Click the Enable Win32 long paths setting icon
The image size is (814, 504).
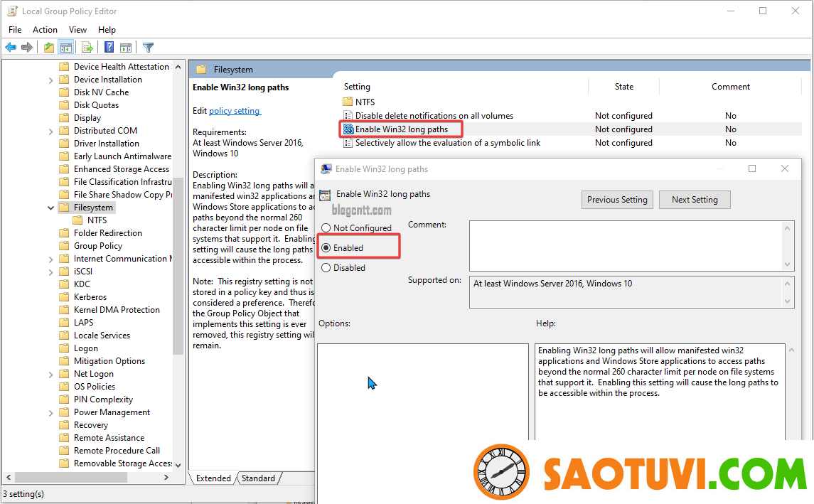click(348, 129)
